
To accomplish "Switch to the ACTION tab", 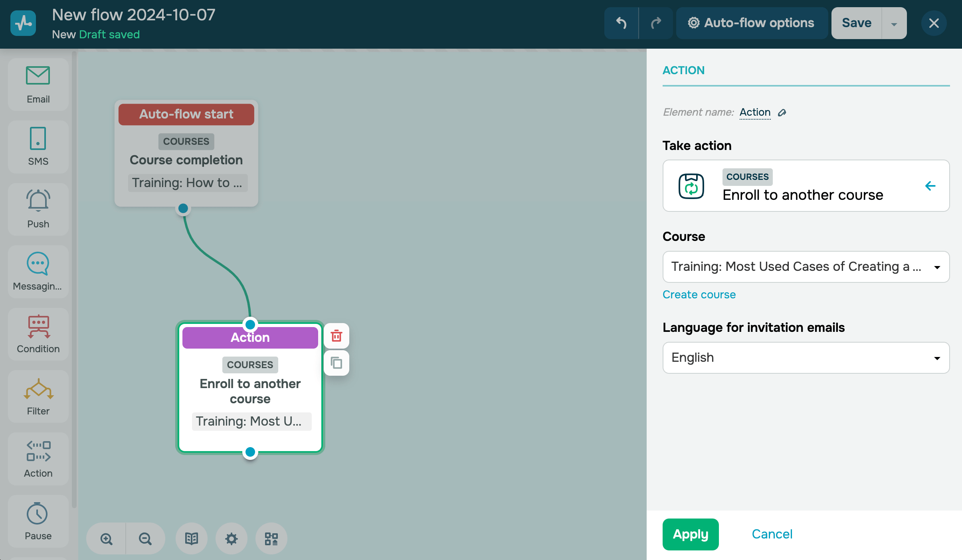I will [683, 71].
